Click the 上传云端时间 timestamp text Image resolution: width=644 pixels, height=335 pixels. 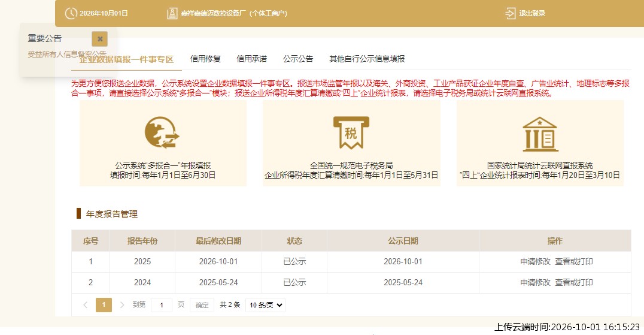point(567,327)
